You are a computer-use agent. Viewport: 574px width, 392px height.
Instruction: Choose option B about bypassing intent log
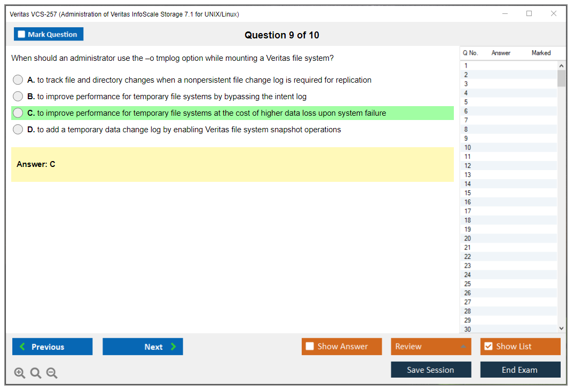18,97
